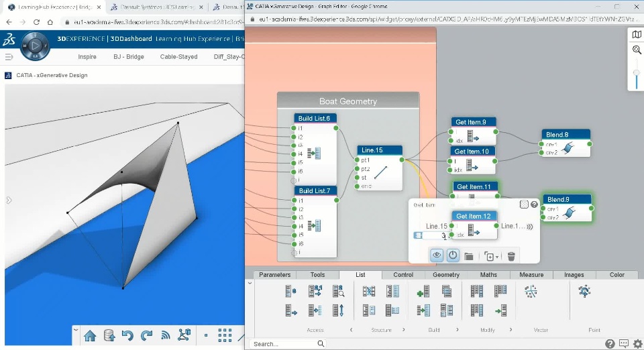Click the map overview icon in the Graph Editor
644x350 pixels.
point(637,34)
